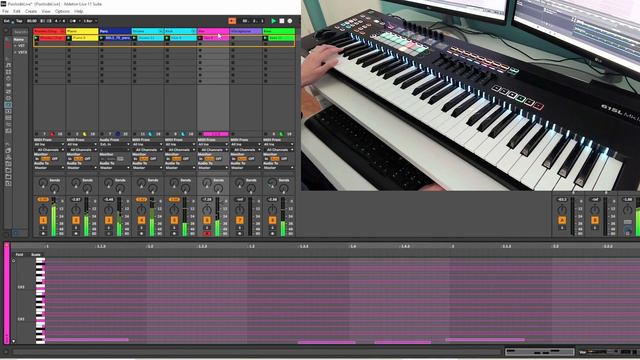Open the '1 Bar' quantization dropdown
Screen dimensions: 640x360
[x=90, y=21]
